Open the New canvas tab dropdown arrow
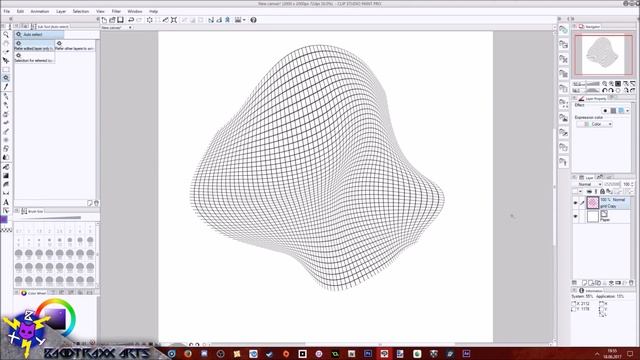The image size is (640, 360). point(130,27)
